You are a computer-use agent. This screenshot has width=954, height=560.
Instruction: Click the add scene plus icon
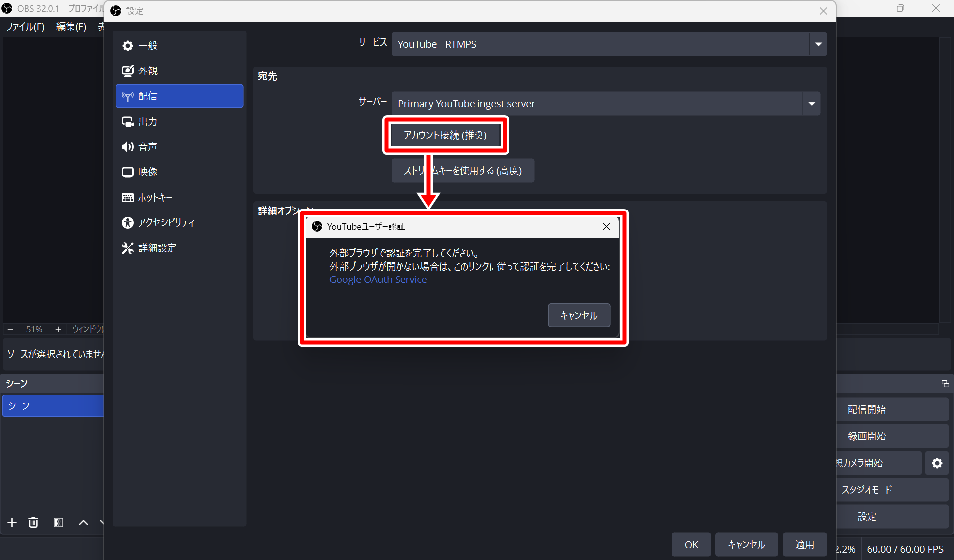[12, 522]
